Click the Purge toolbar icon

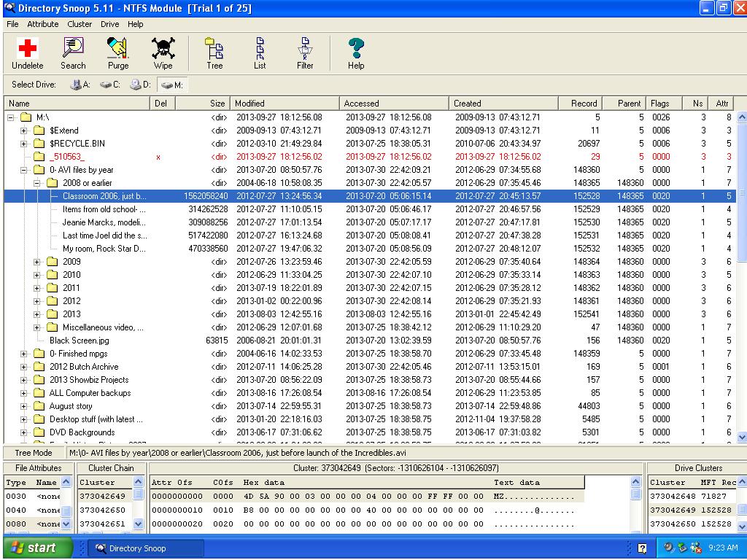[x=117, y=48]
